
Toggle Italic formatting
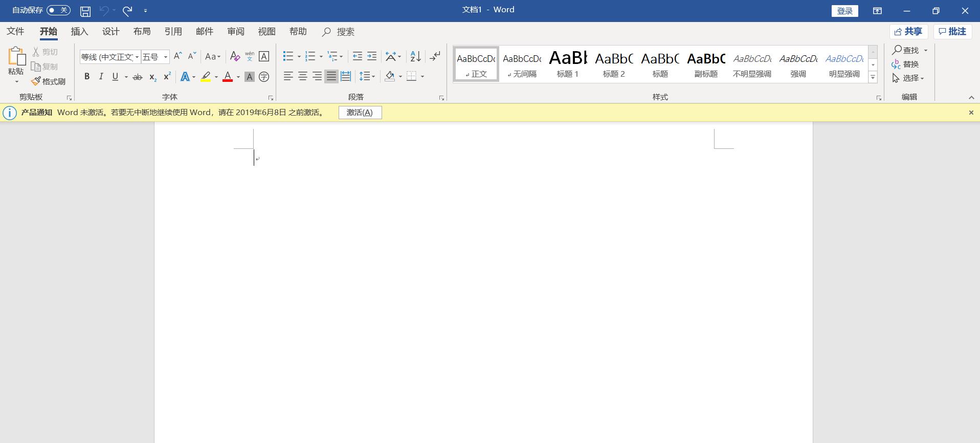(x=101, y=77)
